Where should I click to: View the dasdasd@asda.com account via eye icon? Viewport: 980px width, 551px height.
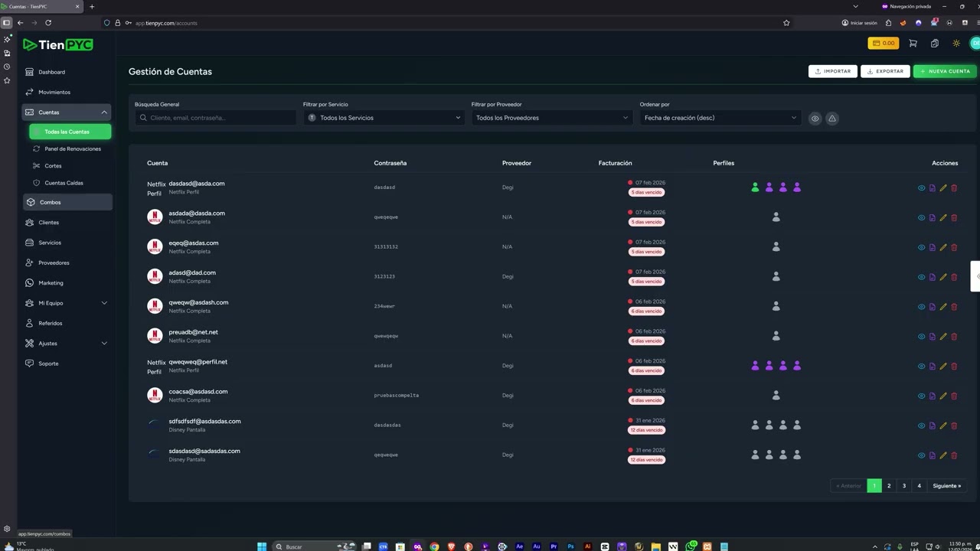pos(921,188)
